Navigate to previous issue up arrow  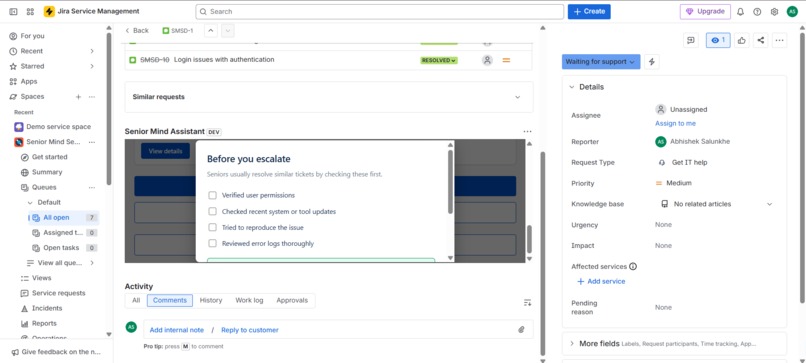tap(211, 31)
